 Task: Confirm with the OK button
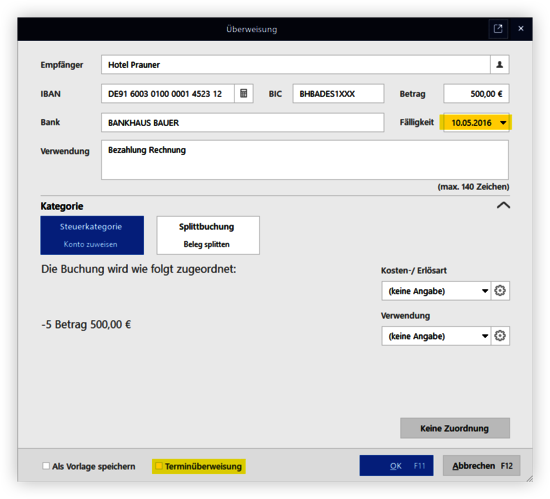pos(396,466)
